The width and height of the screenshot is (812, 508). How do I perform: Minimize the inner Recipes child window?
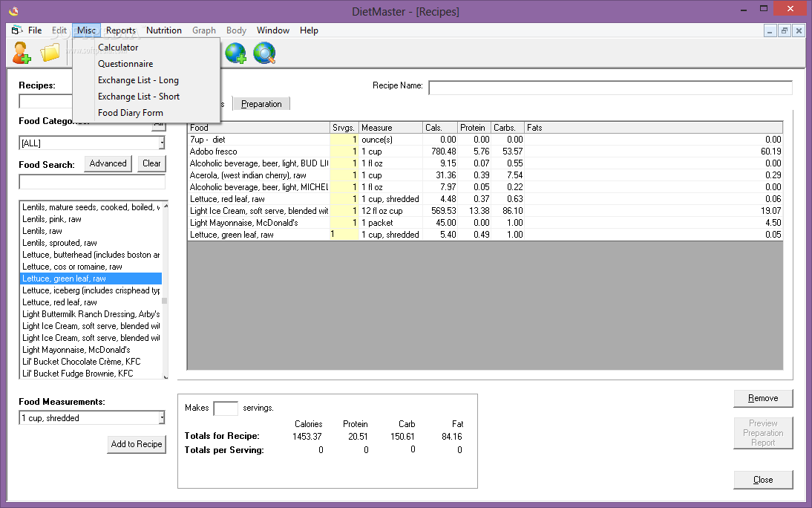[770, 31]
